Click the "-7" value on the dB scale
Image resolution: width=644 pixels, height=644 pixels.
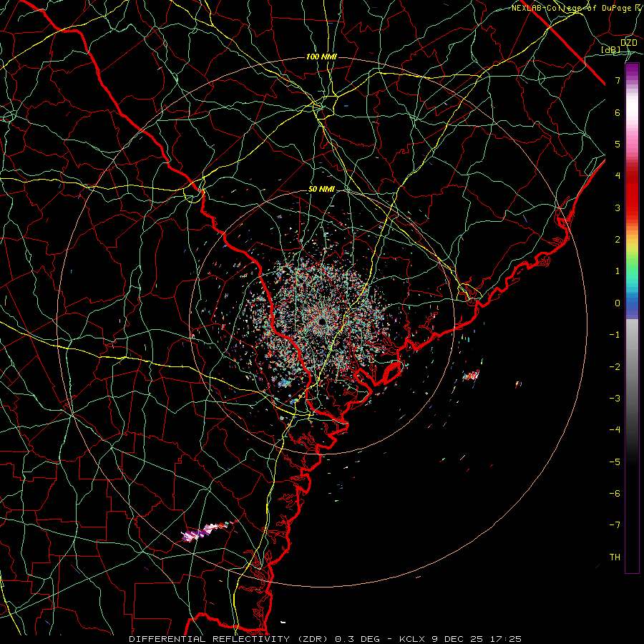(x=615, y=525)
